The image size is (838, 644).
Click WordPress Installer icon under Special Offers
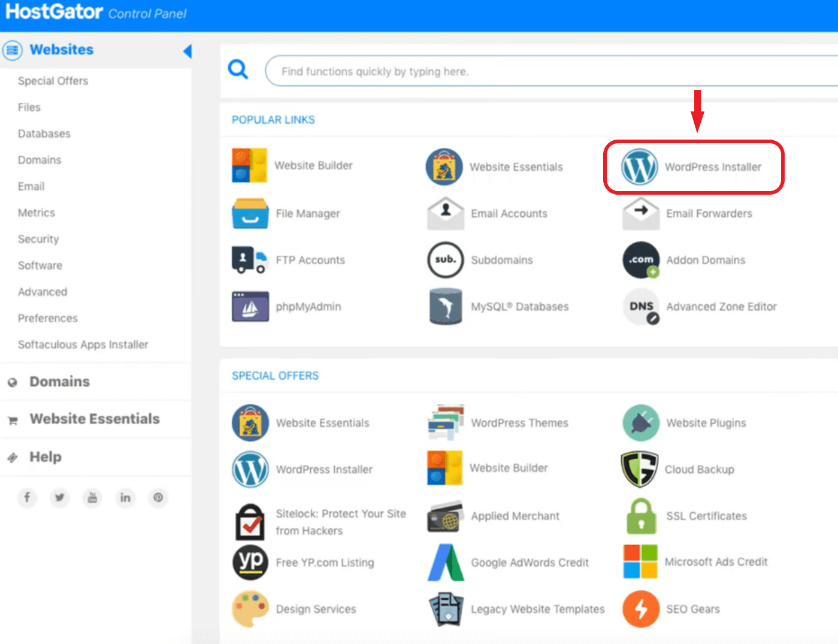coord(250,469)
